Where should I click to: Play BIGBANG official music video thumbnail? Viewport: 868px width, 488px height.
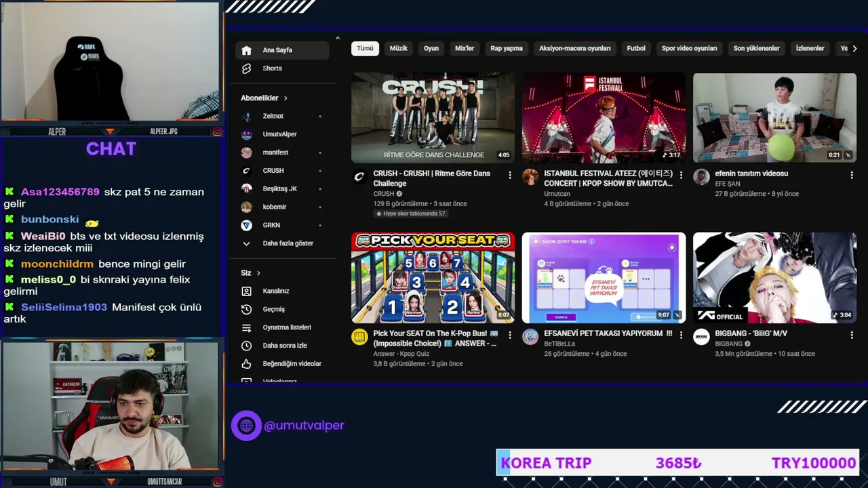(x=774, y=278)
